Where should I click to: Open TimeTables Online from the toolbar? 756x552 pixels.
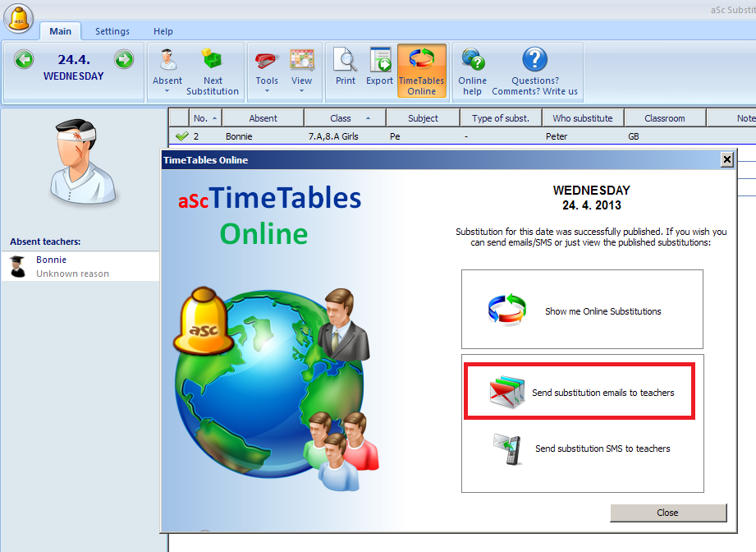421,71
